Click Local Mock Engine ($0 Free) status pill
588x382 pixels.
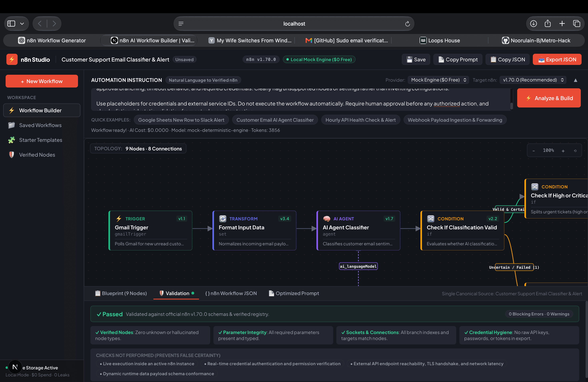(x=319, y=60)
